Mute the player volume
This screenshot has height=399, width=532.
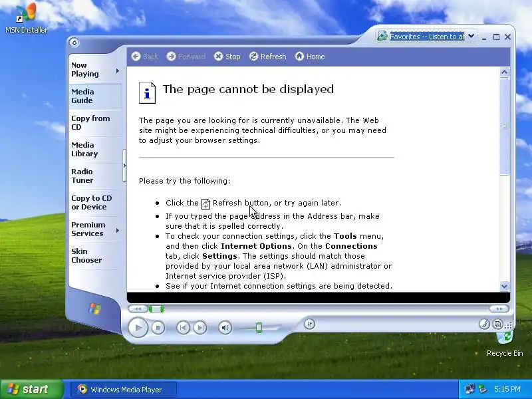tap(225, 328)
